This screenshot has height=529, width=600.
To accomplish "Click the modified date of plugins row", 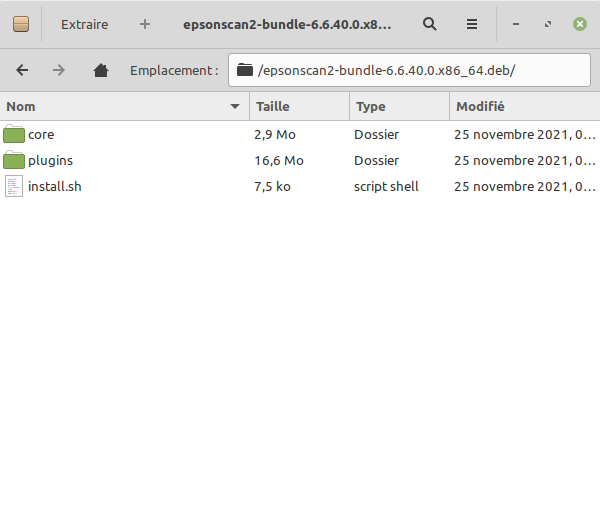I will [525, 161].
